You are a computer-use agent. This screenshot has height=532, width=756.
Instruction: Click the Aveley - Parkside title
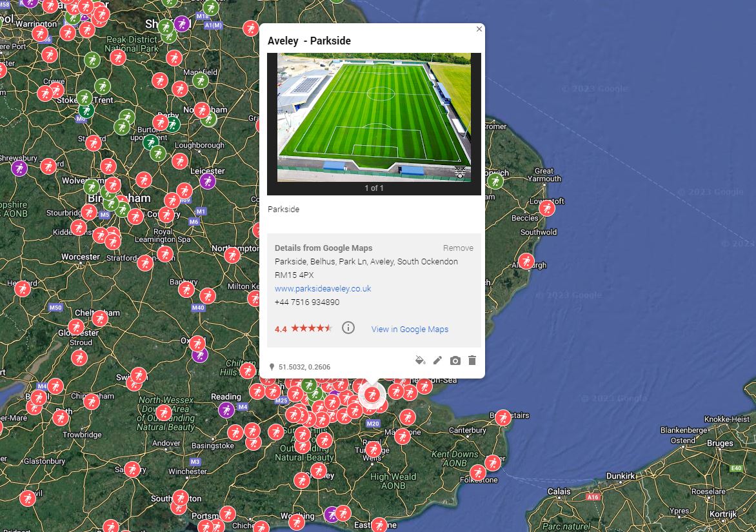pyautogui.click(x=309, y=41)
